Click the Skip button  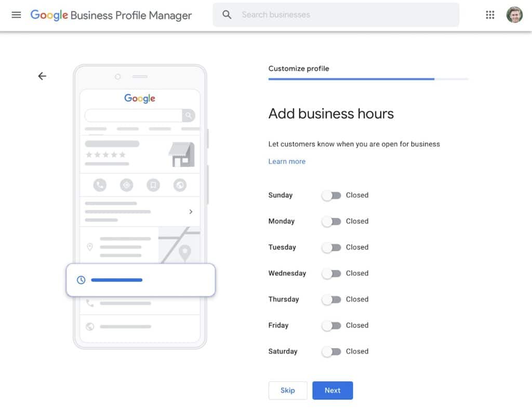(287, 391)
